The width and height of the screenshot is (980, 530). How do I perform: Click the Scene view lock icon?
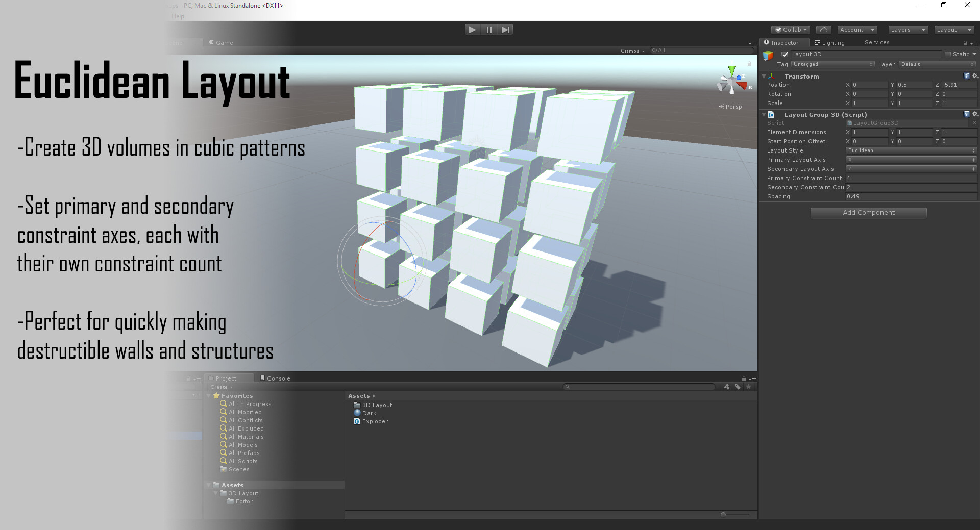(x=749, y=64)
